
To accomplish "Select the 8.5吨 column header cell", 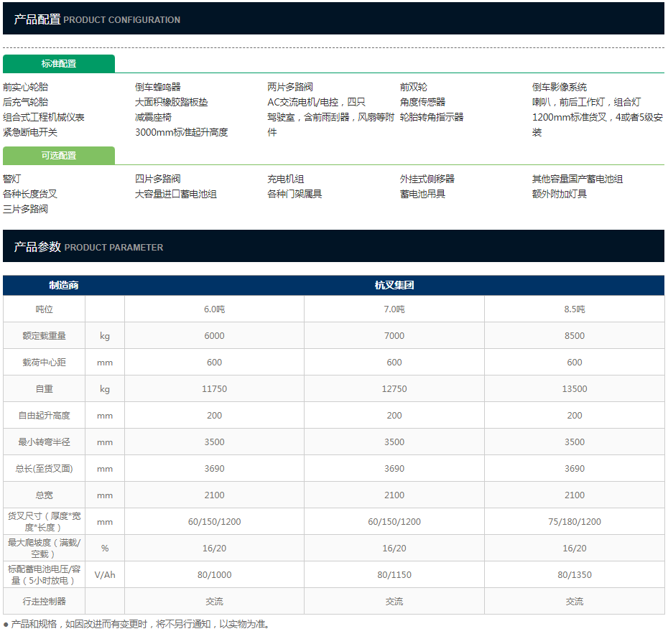I will [x=575, y=309].
